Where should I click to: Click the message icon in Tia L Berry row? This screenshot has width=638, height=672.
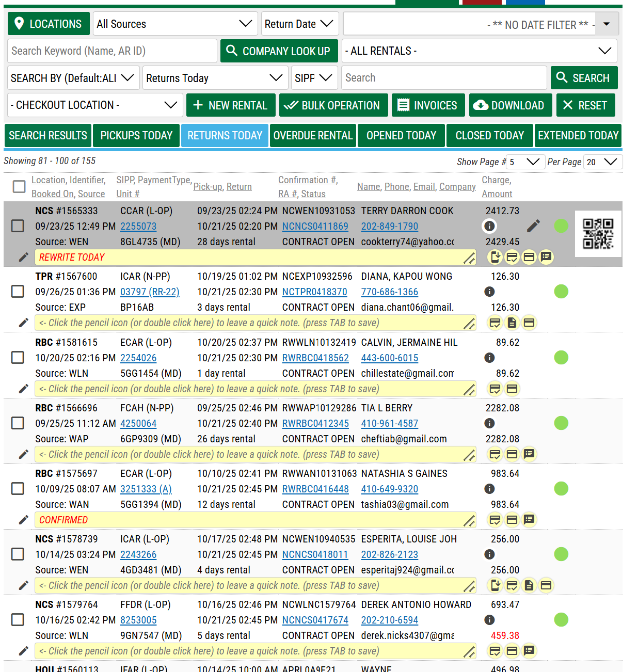(x=529, y=454)
